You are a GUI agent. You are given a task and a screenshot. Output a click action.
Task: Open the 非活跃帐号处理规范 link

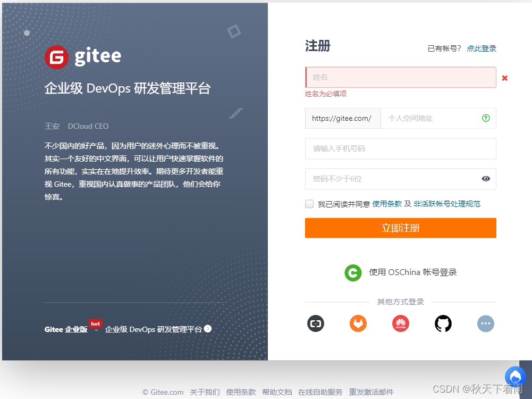tap(446, 204)
